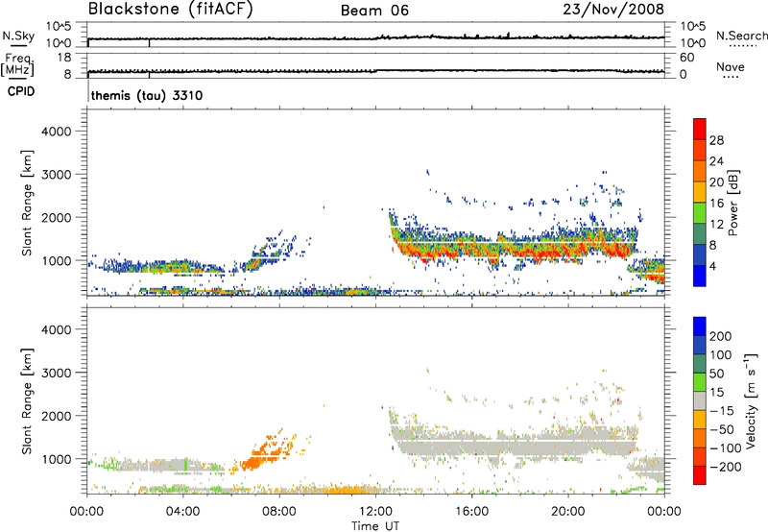This screenshot has height=532, width=768.
Task: Pick the blue bottom Power colorbar segment
Action: click(700, 276)
